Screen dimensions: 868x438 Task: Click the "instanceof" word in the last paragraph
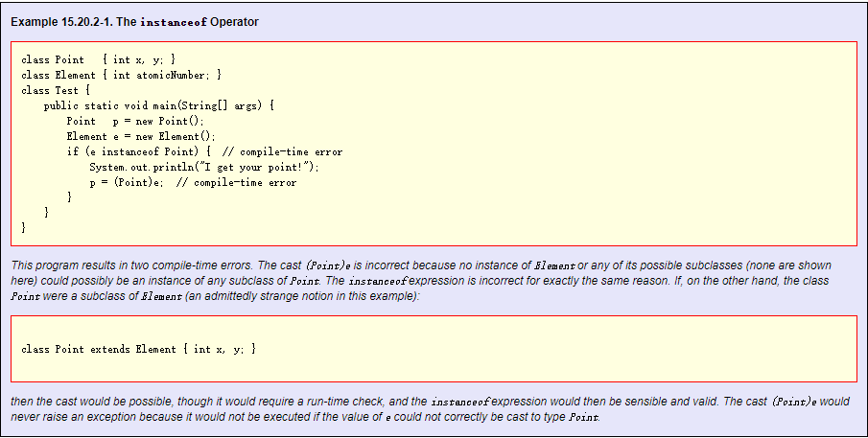point(460,402)
